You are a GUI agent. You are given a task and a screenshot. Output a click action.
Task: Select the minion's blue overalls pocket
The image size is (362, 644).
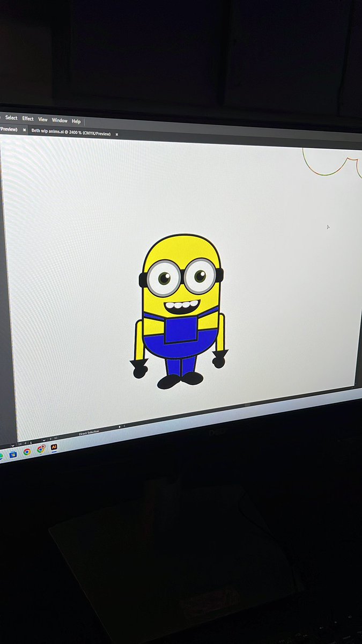(181, 329)
